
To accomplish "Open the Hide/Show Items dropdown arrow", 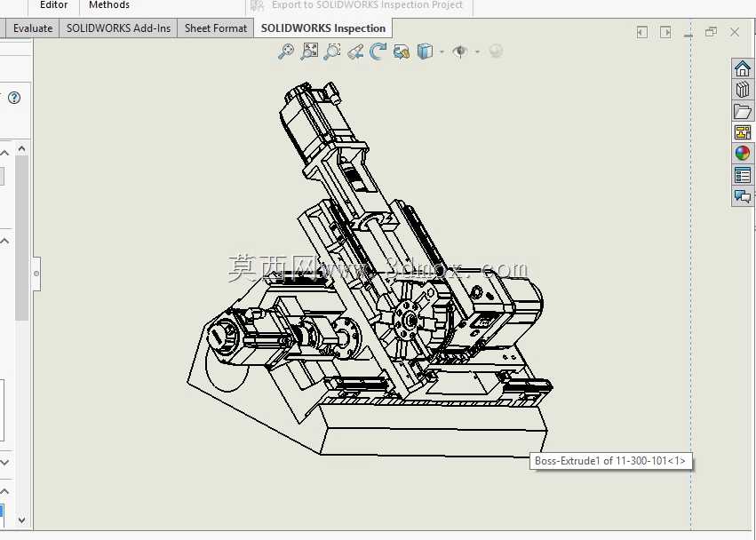I will 477,52.
